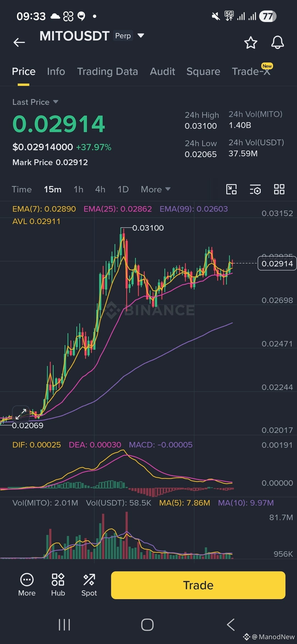Tap the current price tag 0.02914 on axis

tap(277, 263)
